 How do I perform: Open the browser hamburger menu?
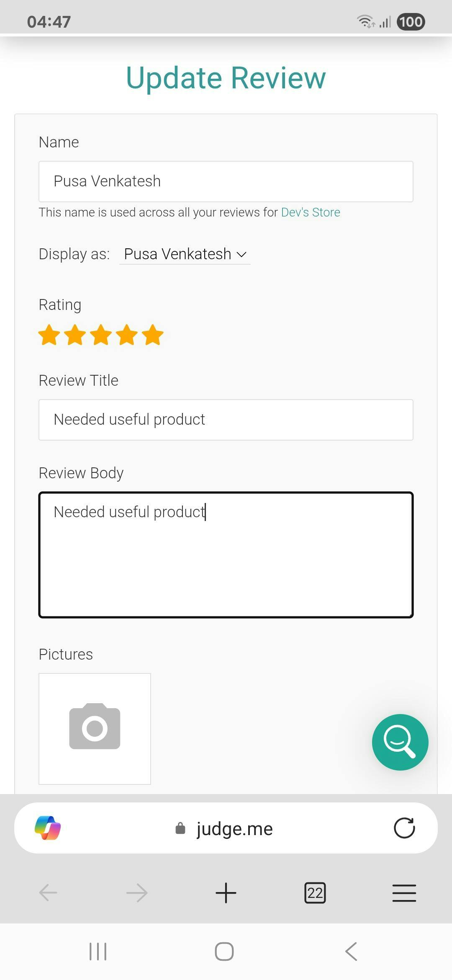click(404, 892)
